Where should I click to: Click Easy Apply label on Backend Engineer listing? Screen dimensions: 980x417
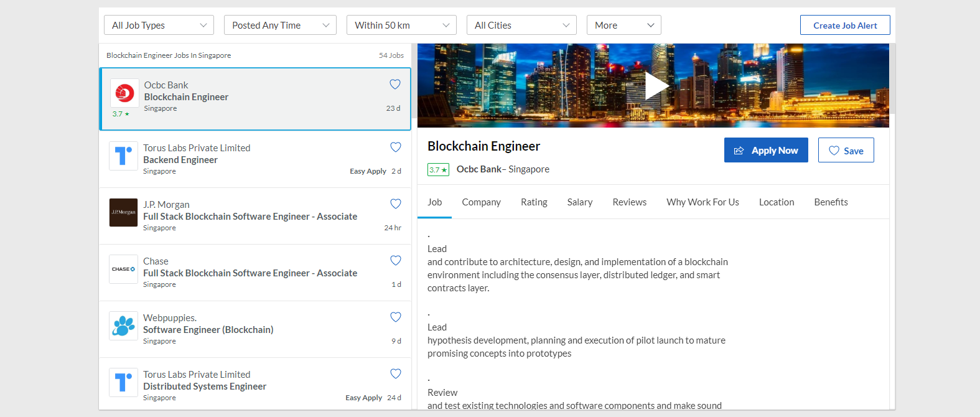click(368, 171)
